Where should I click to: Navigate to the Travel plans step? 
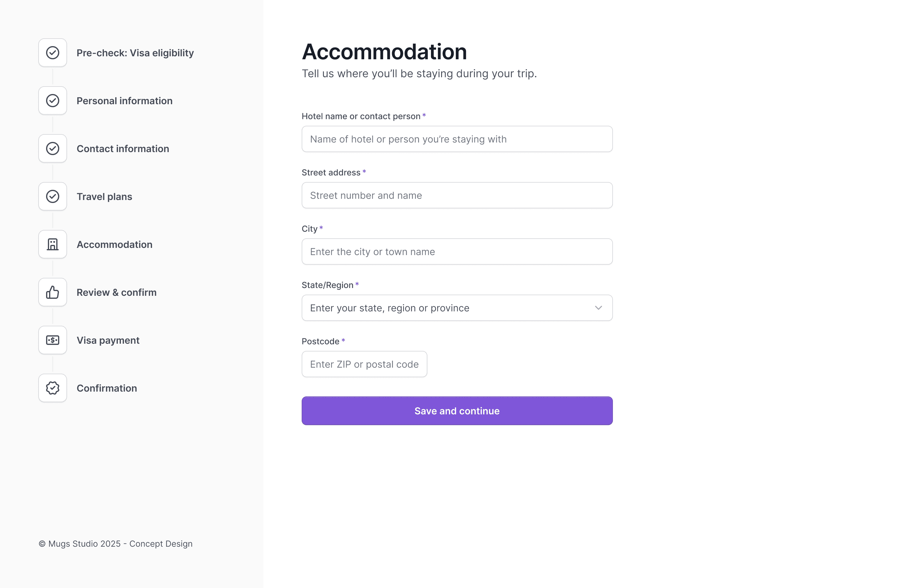(104, 196)
